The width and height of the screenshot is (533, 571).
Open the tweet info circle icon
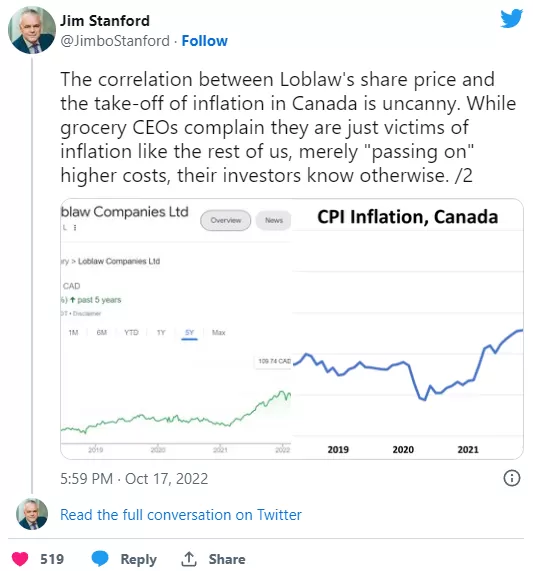(512, 478)
